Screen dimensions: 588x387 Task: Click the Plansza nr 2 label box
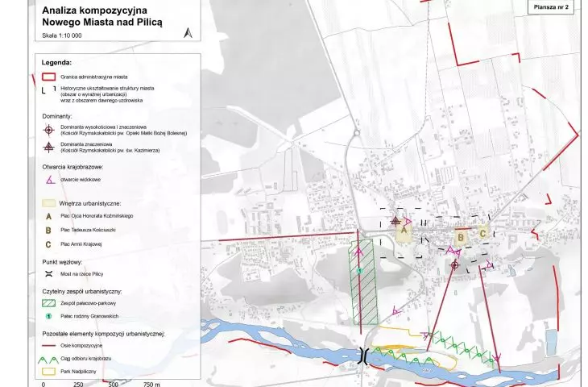pyautogui.click(x=551, y=7)
